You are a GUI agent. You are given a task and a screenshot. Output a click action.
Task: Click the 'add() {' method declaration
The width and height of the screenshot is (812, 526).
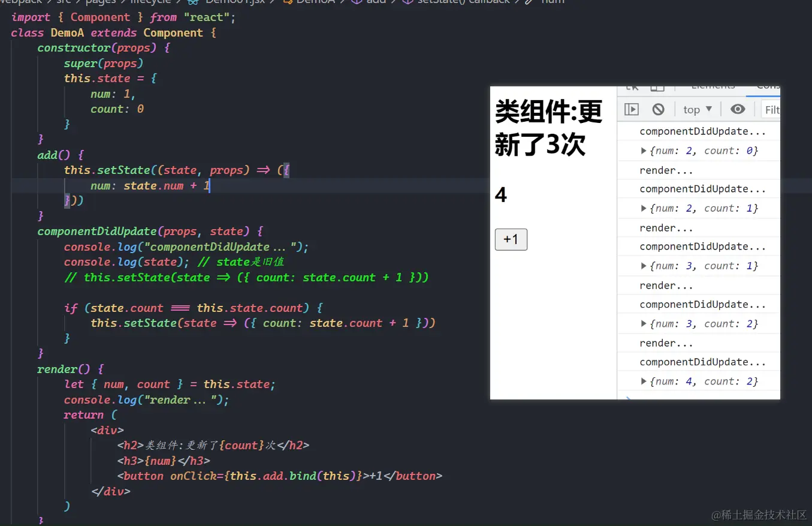point(61,155)
